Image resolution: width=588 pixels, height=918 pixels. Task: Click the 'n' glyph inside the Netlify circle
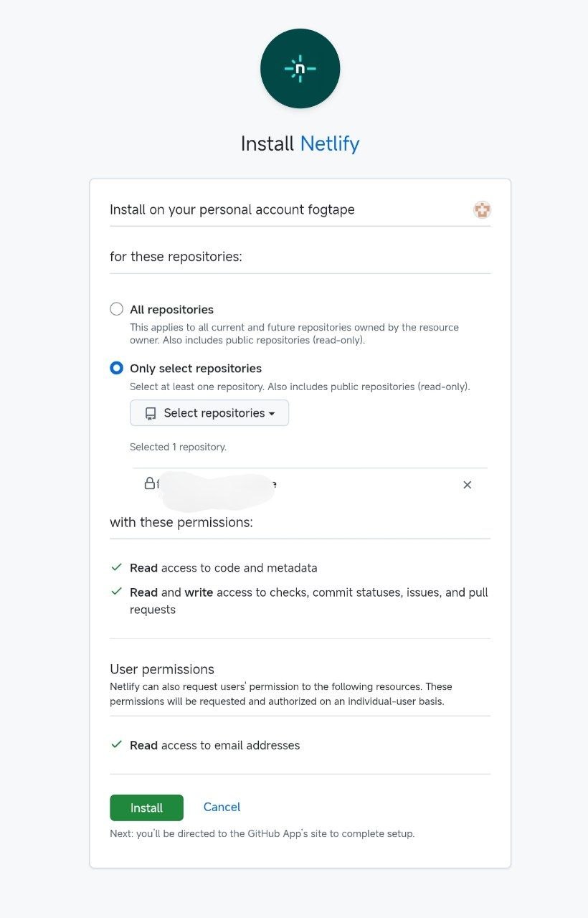pyautogui.click(x=300, y=68)
